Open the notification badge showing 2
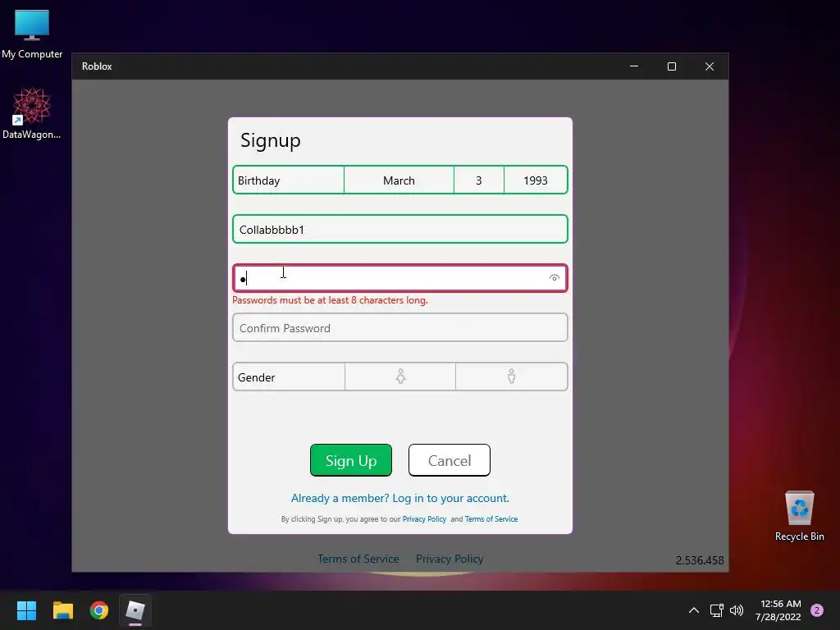This screenshot has height=630, width=840. pos(817,610)
